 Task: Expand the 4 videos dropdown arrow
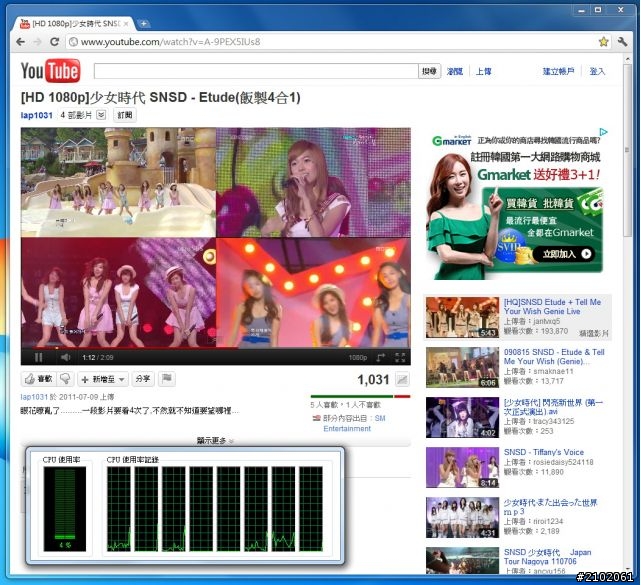pos(101,115)
